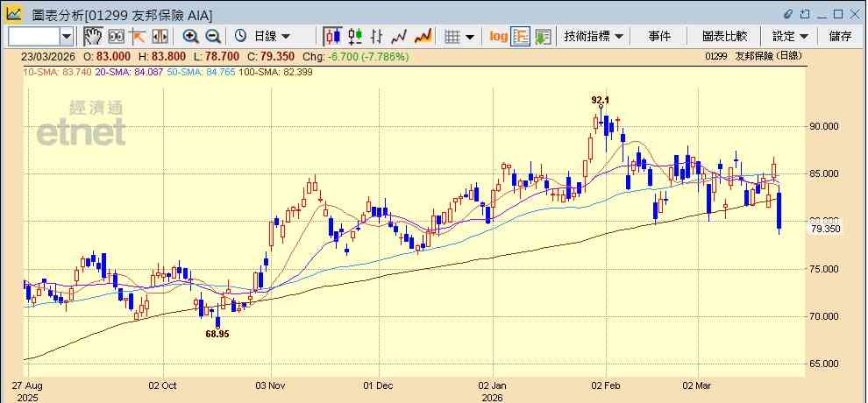Click the 79.350 current price tag

coord(825,229)
